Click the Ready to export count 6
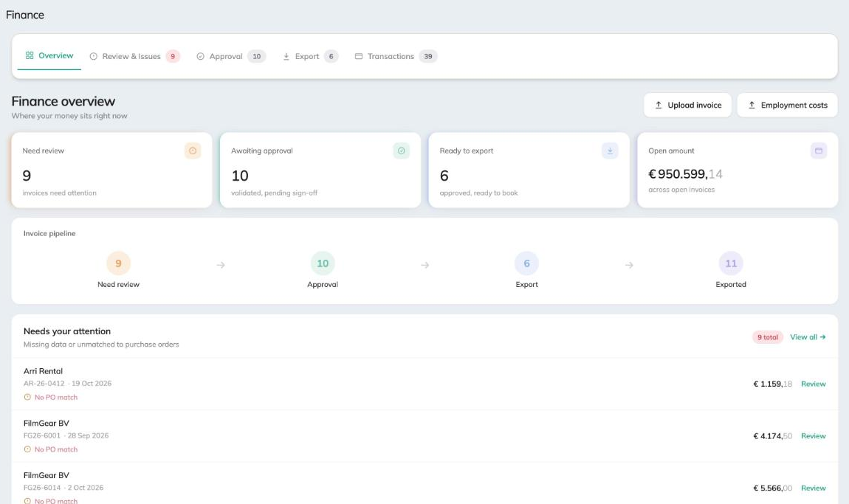Screen dimensions: 849x504 click(x=444, y=176)
